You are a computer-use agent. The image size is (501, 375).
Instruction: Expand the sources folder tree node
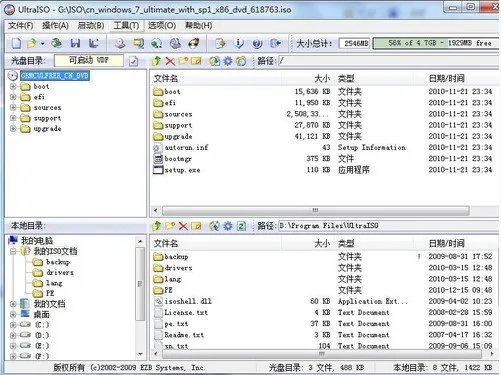click(13, 108)
